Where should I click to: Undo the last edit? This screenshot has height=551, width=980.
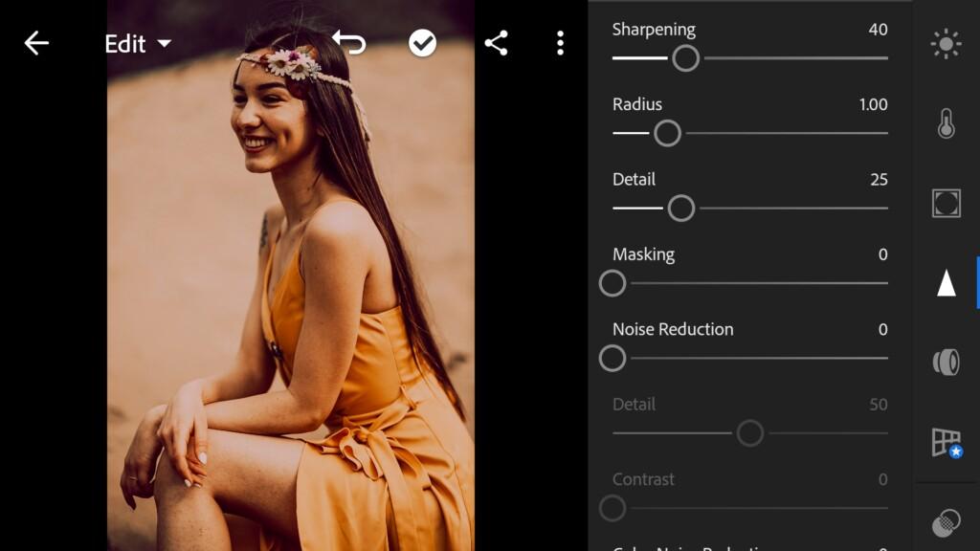[x=349, y=42]
